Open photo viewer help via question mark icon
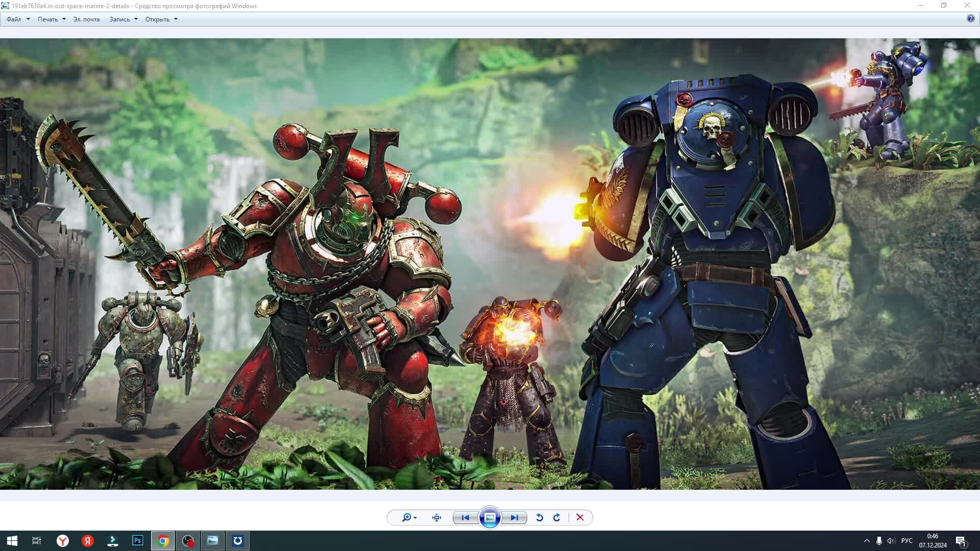Screen dimensions: 980x551 (970, 19)
